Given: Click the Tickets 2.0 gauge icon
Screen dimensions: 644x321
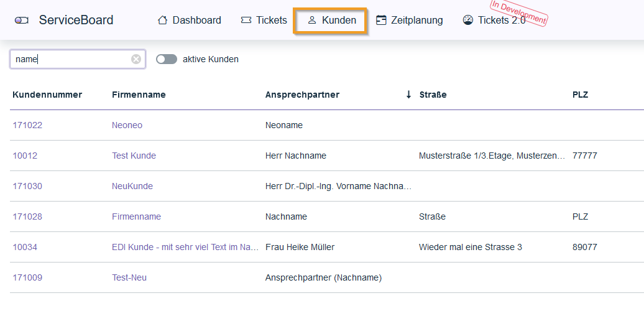Looking at the screenshot, I should coord(468,21).
